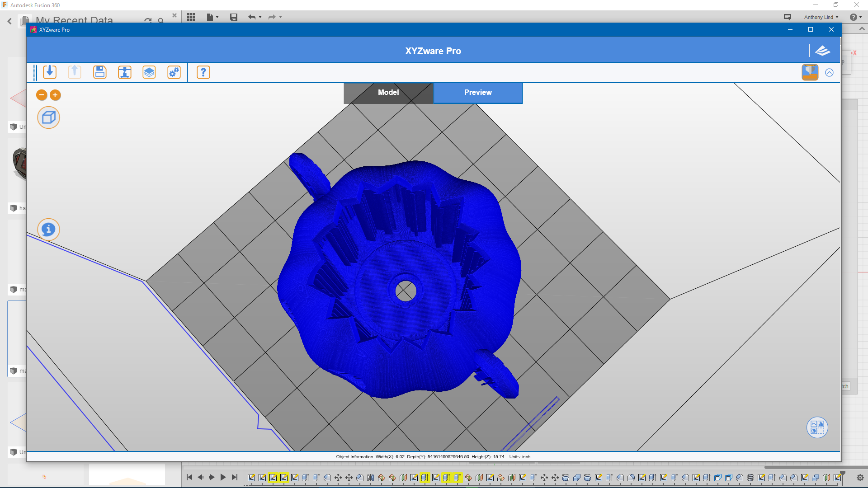Click the Save floppy disk icon

pyautogui.click(x=99, y=72)
